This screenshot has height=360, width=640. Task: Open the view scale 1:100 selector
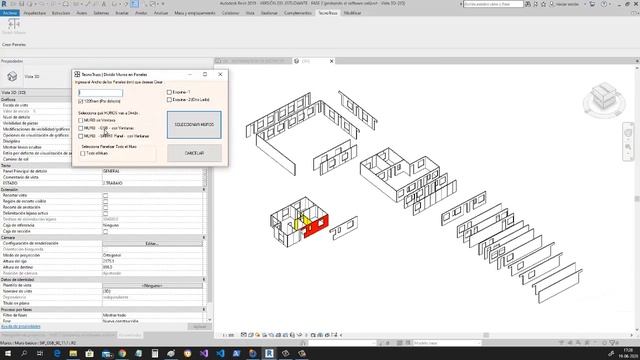click(x=228, y=335)
